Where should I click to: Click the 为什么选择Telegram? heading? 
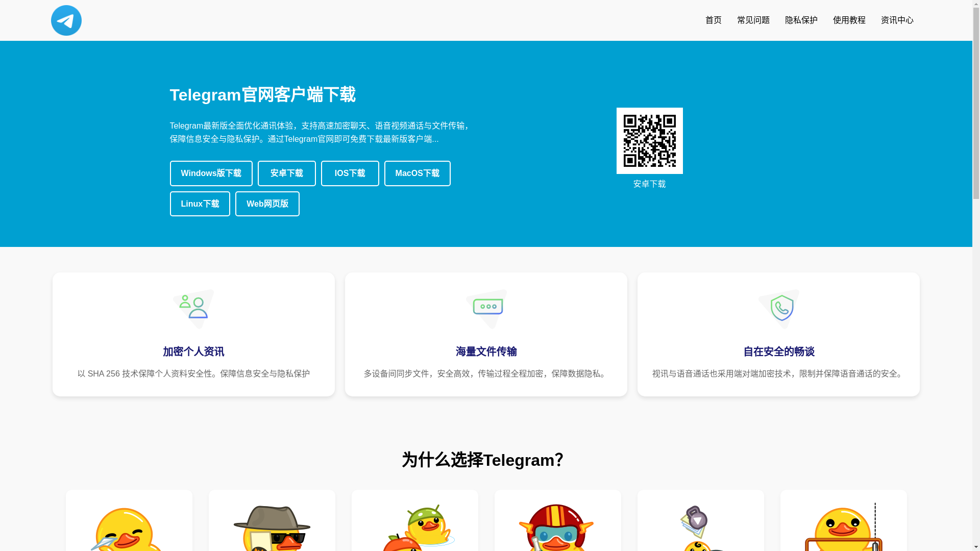click(483, 460)
